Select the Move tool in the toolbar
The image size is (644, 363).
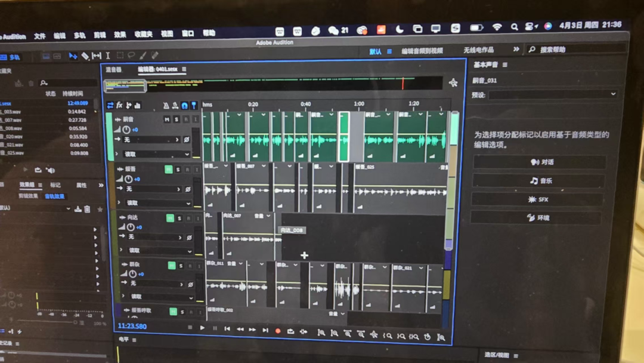(x=73, y=56)
